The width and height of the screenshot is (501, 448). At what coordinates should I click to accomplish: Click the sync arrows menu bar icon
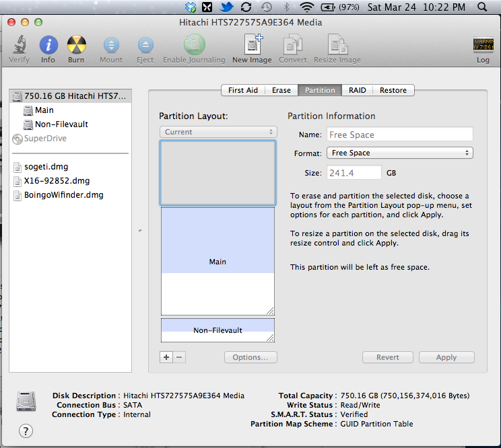pyautogui.click(x=246, y=7)
